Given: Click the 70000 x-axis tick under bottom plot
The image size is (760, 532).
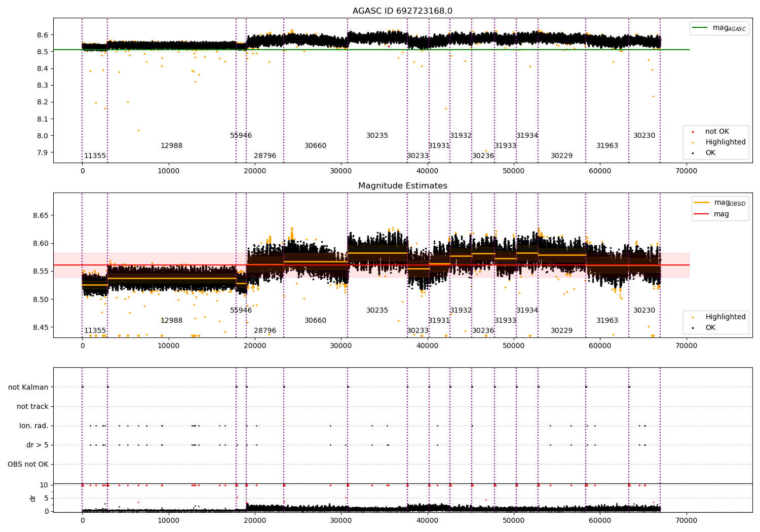Looking at the screenshot, I should click(x=687, y=520).
